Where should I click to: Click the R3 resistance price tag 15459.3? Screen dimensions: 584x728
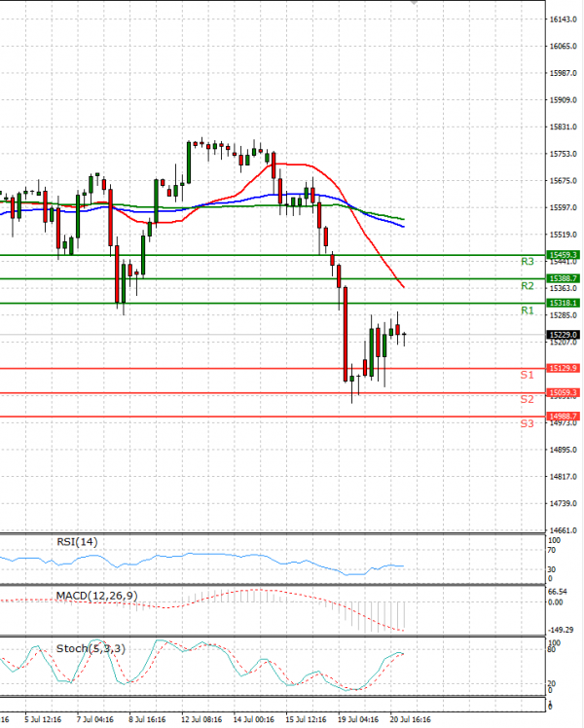tap(563, 255)
